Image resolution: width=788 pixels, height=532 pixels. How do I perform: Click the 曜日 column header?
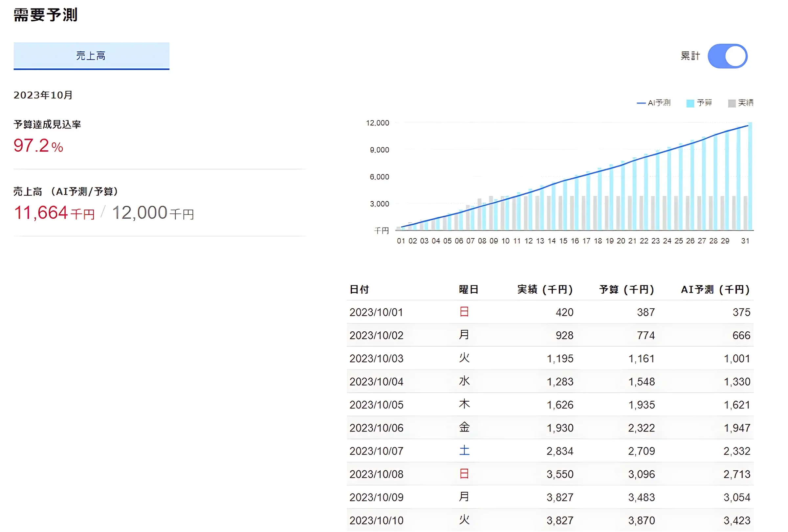[x=469, y=290]
